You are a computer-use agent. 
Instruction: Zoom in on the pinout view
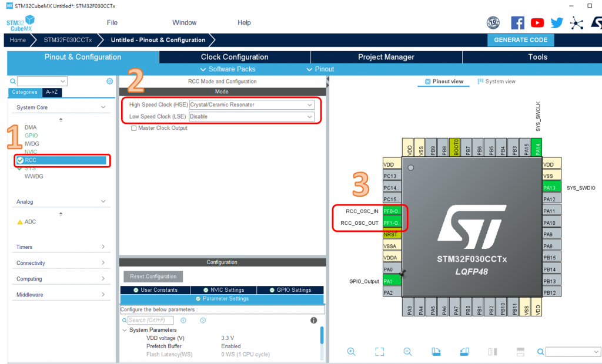[351, 352]
